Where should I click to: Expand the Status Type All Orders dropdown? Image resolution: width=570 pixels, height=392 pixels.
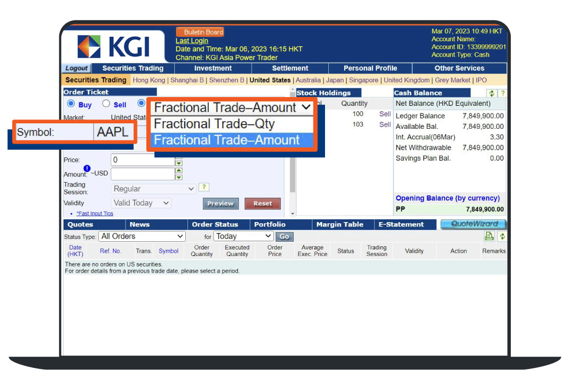(x=142, y=236)
